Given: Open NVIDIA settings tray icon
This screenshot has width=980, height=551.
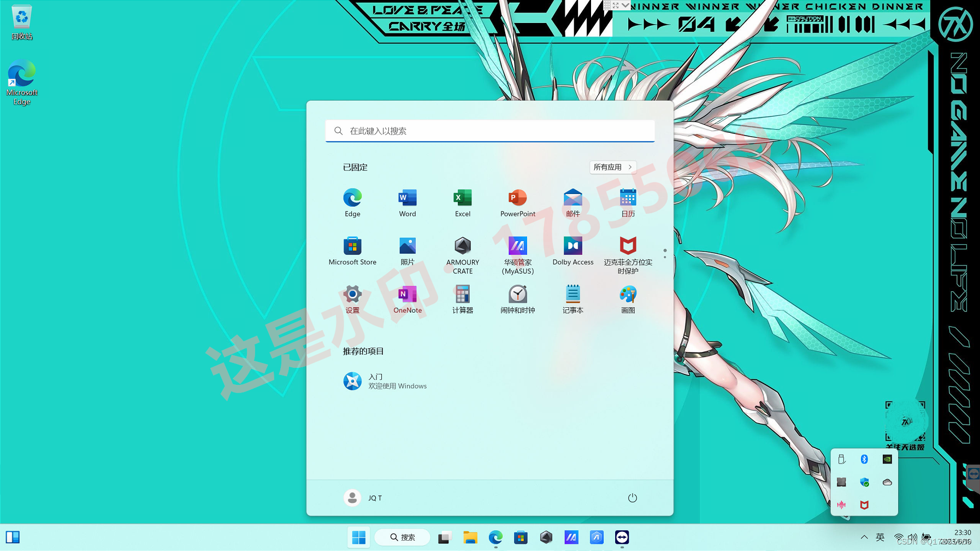Looking at the screenshot, I should [887, 460].
